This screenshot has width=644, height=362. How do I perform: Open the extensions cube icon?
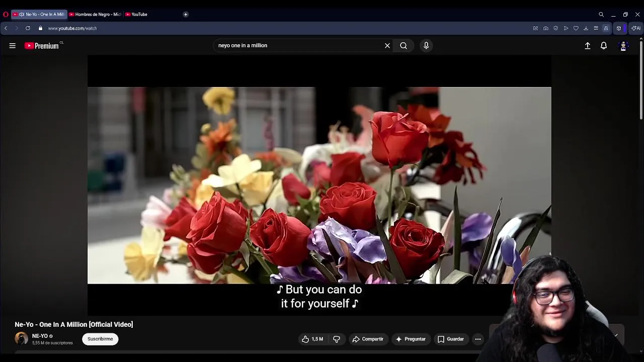619,28
